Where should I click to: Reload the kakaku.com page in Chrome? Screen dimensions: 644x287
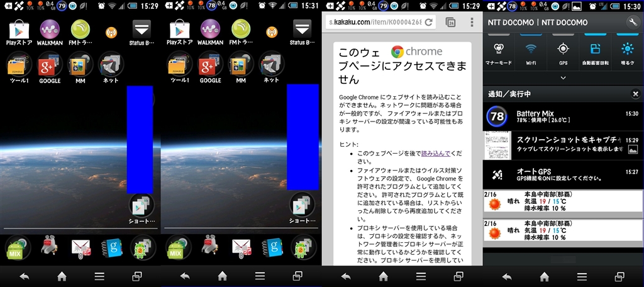(x=428, y=22)
